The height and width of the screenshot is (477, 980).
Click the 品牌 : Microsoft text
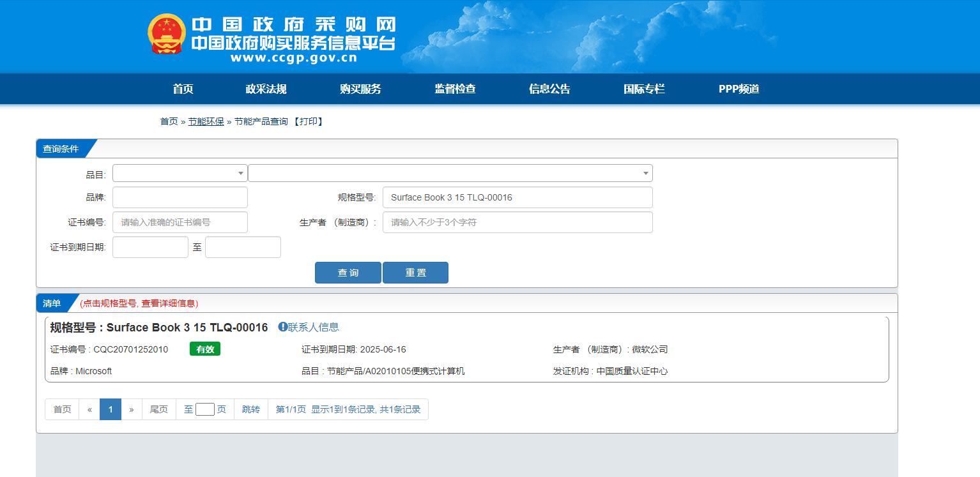pyautogui.click(x=81, y=371)
